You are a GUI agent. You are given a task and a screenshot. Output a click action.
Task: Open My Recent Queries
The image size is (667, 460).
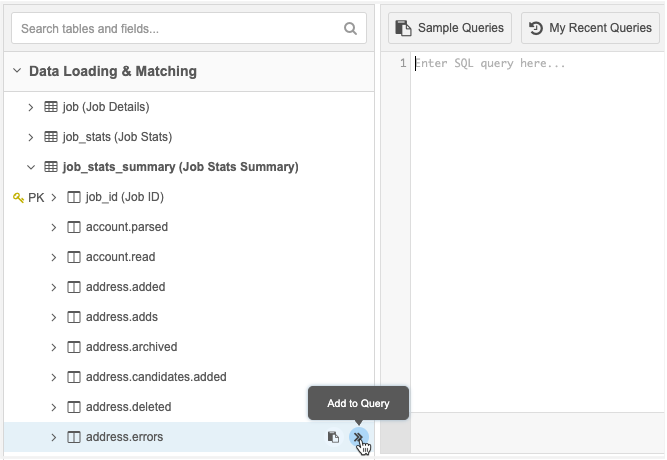click(590, 28)
